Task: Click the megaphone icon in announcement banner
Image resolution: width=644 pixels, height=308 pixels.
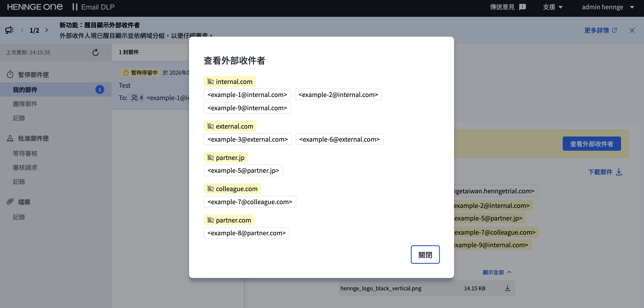Action: (x=9, y=30)
